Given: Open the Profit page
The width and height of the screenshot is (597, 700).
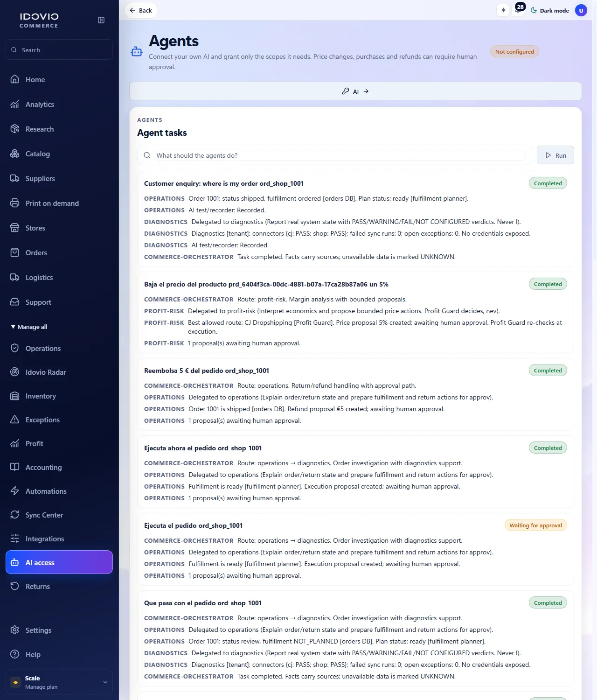Looking at the screenshot, I should click(59, 444).
